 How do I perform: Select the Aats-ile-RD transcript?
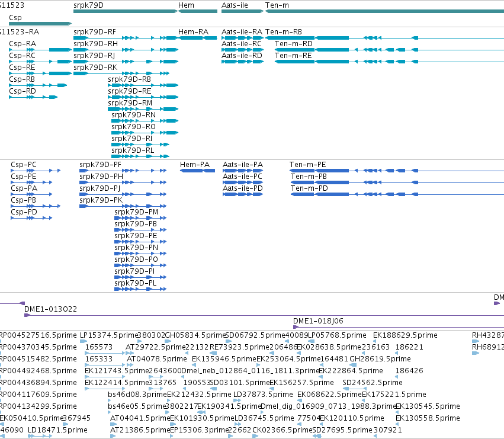[242, 62]
